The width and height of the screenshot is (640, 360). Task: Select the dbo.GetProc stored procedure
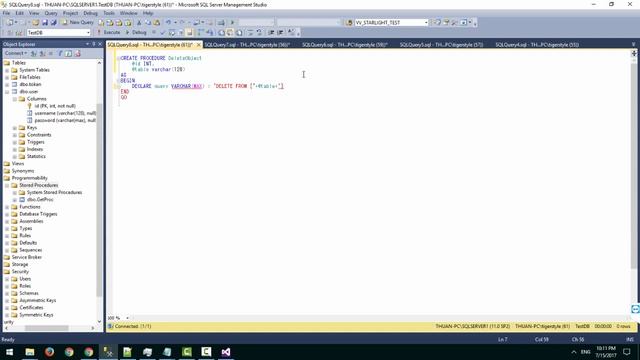point(36,200)
